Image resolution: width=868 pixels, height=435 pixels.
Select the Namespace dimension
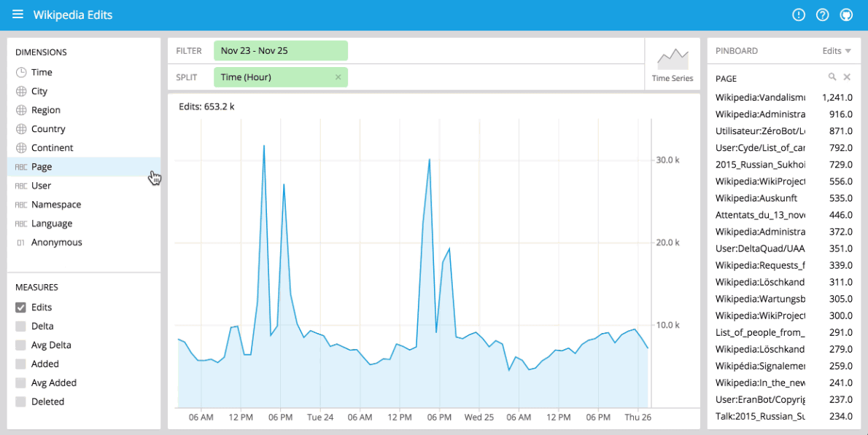pos(84,205)
